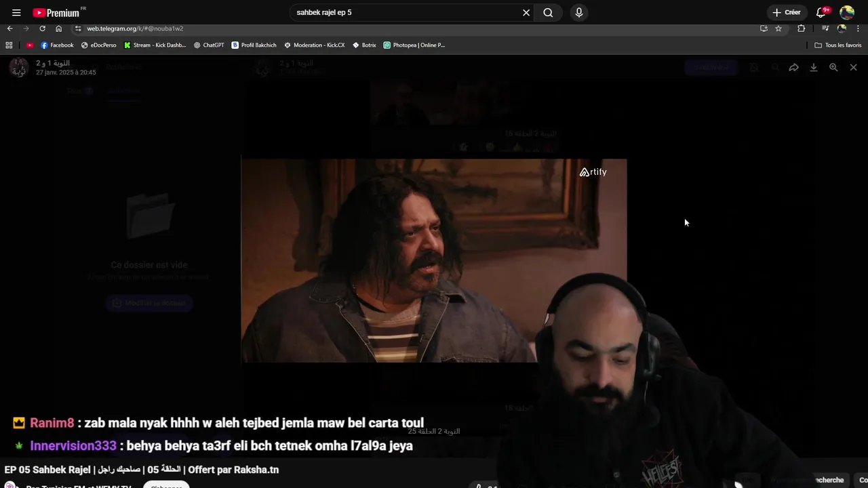
Task: Open the browser home page
Action: point(58,28)
